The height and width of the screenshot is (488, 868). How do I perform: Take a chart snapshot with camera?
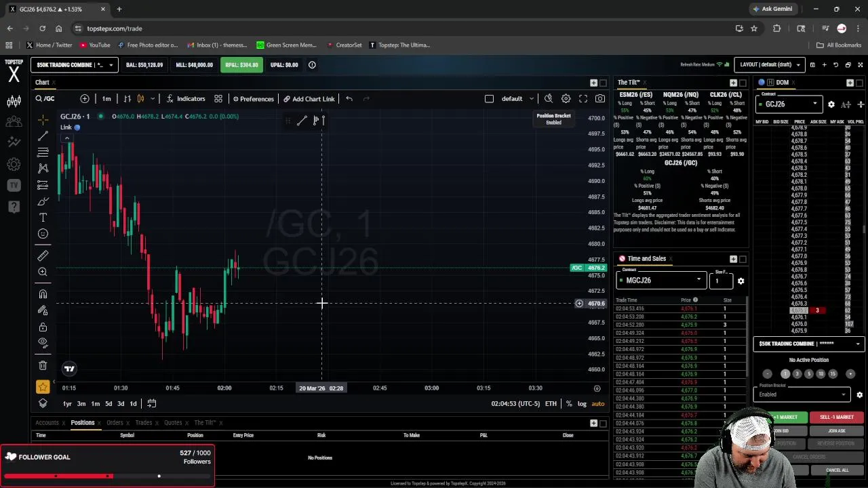(x=600, y=99)
